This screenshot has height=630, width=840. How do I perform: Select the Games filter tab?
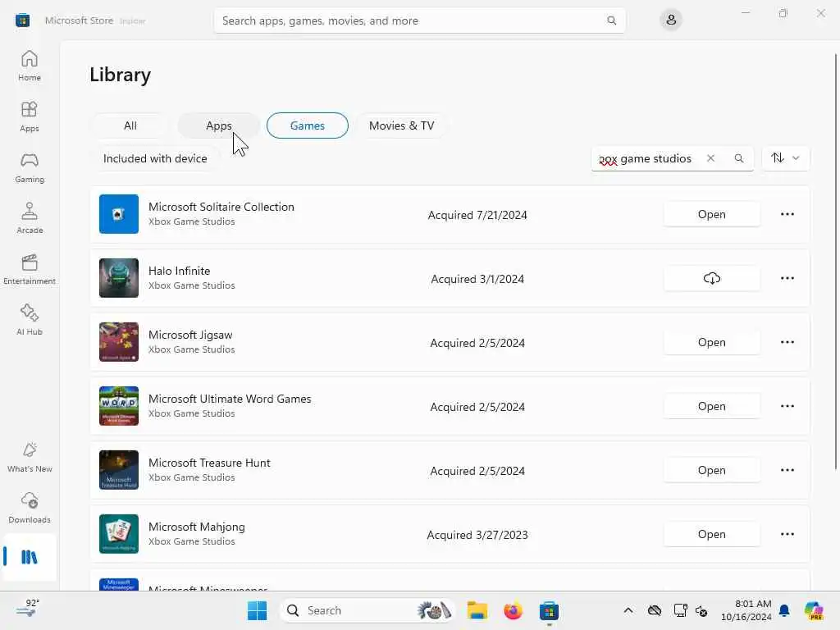[x=307, y=126]
